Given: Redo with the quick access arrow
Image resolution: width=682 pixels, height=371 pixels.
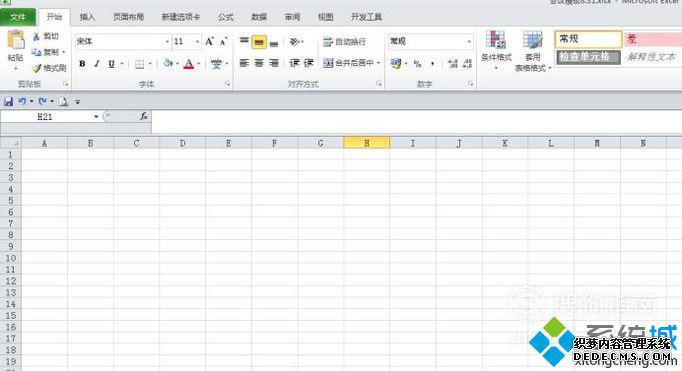Looking at the screenshot, I should (x=42, y=102).
